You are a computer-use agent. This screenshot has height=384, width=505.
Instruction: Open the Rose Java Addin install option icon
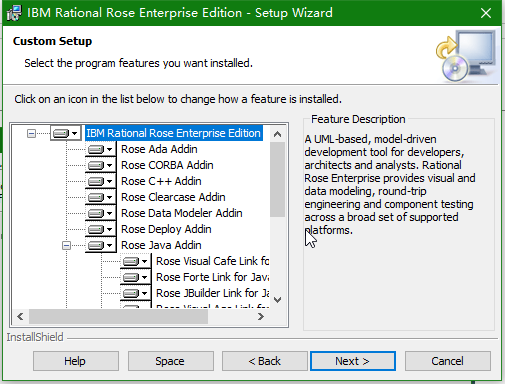[100, 245]
